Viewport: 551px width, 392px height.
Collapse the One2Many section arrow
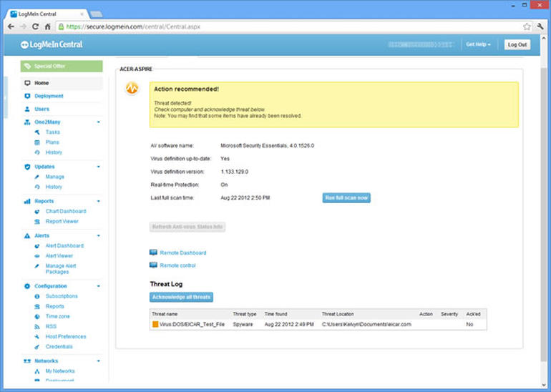99,122
